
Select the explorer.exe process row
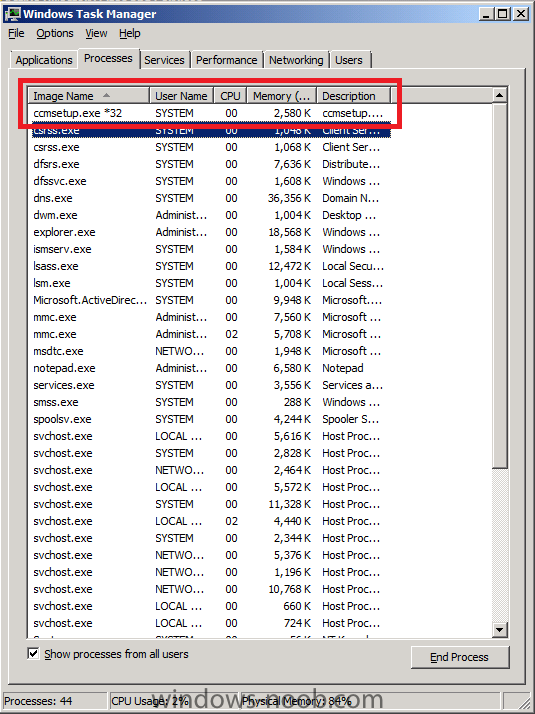(x=209, y=232)
